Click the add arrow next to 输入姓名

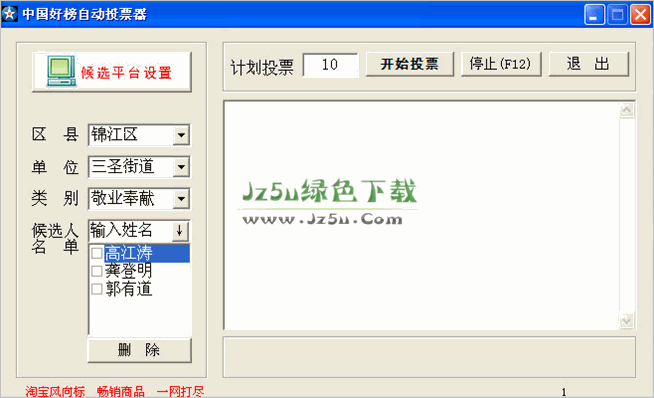[180, 231]
